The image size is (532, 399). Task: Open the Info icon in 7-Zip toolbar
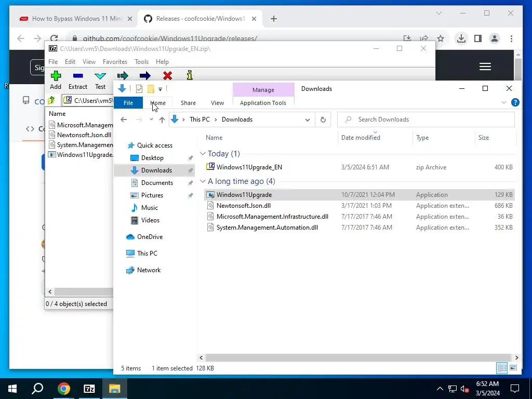pyautogui.click(x=190, y=75)
